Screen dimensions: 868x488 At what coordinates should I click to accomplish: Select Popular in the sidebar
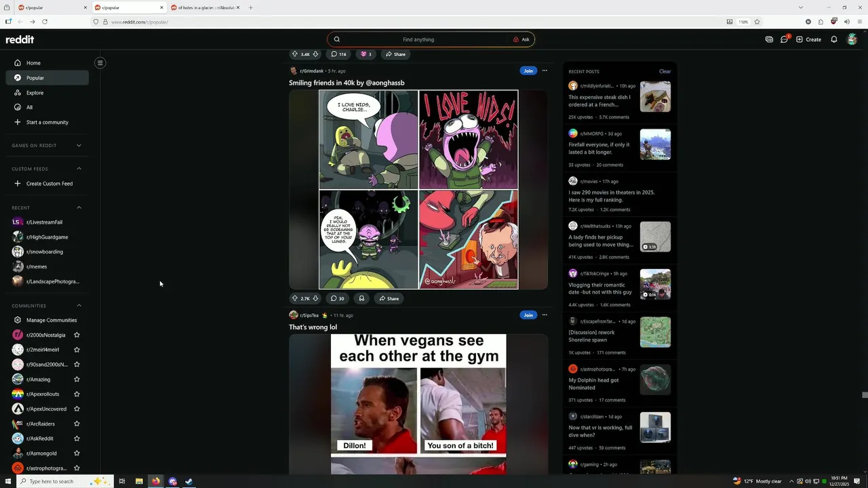point(47,78)
